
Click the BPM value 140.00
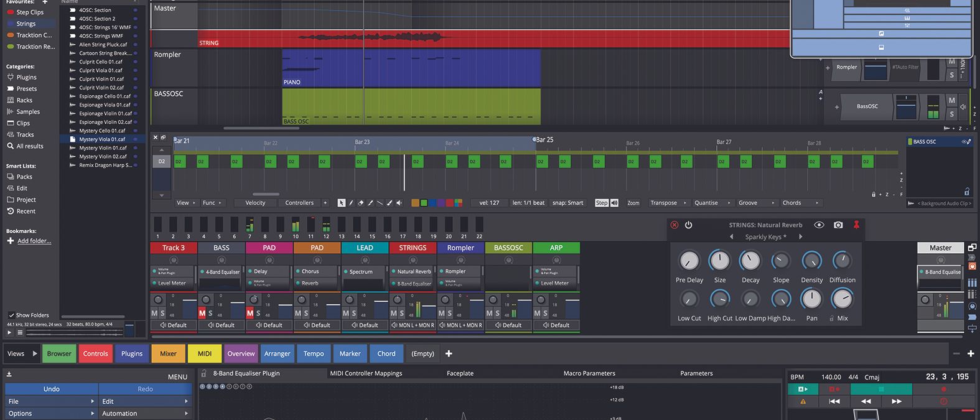click(x=831, y=377)
